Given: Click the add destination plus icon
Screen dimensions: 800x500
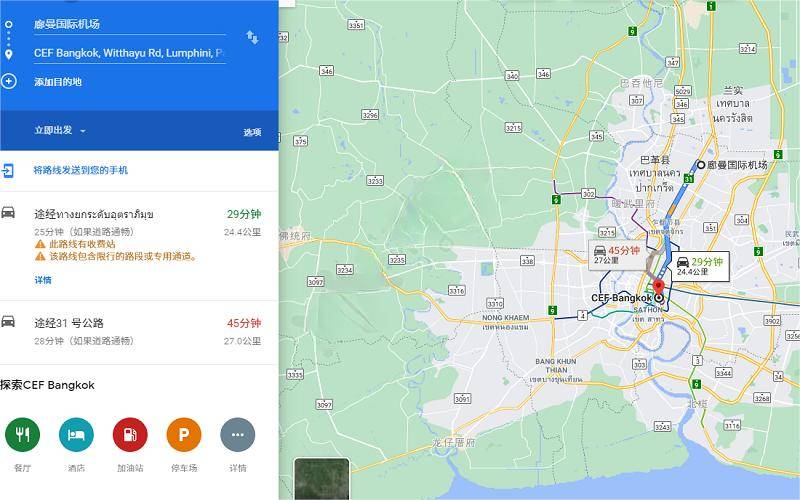Looking at the screenshot, I should 9,81.
